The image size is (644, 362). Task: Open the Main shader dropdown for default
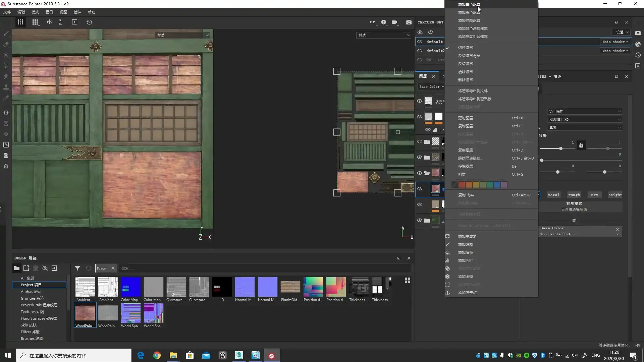[615, 42]
